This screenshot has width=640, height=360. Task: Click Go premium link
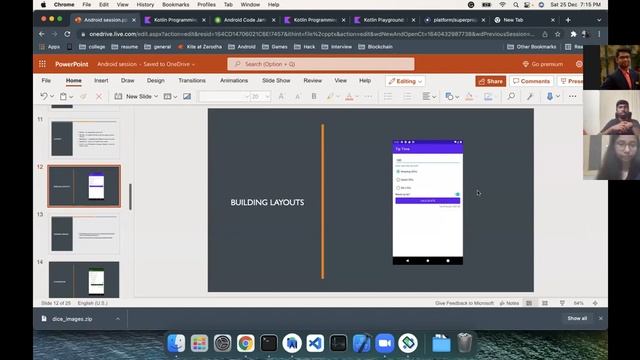coord(542,64)
